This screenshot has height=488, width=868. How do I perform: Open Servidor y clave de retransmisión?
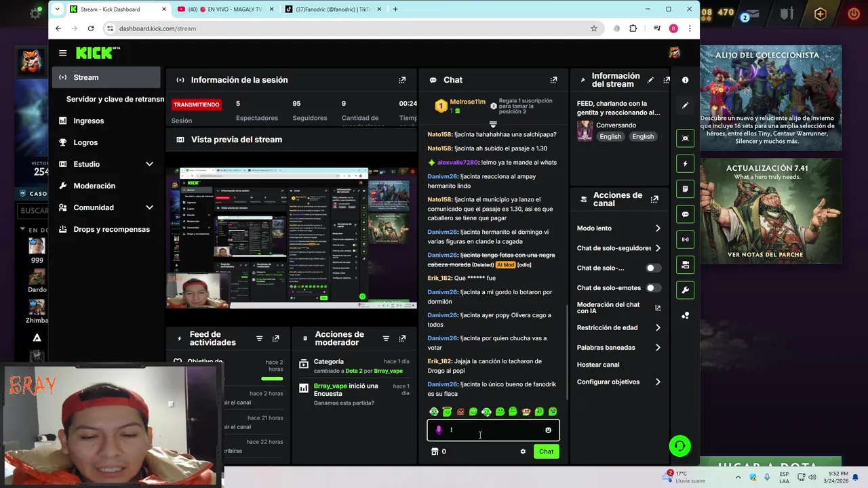point(115,99)
